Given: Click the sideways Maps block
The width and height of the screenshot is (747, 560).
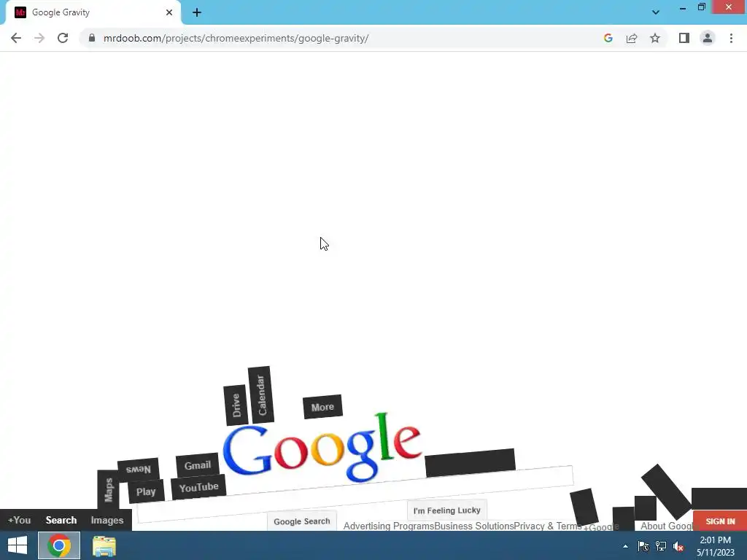Looking at the screenshot, I should tap(108, 490).
